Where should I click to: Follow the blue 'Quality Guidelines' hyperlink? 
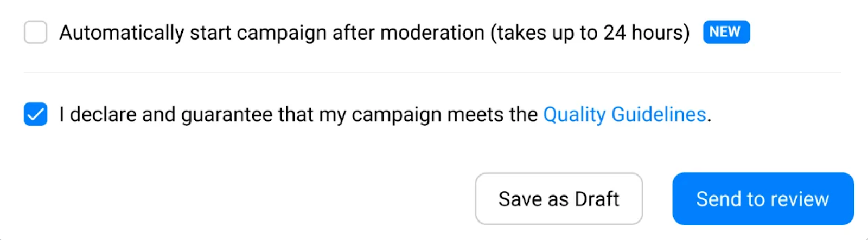624,114
